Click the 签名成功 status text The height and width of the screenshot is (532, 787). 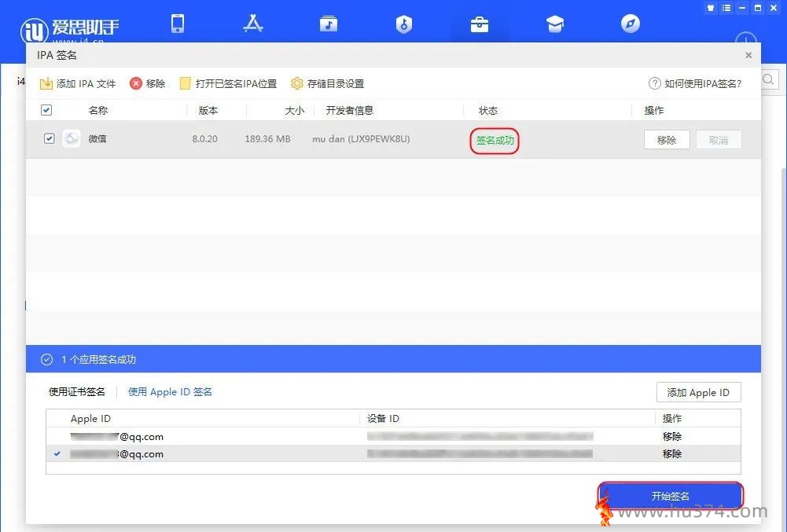click(x=495, y=140)
